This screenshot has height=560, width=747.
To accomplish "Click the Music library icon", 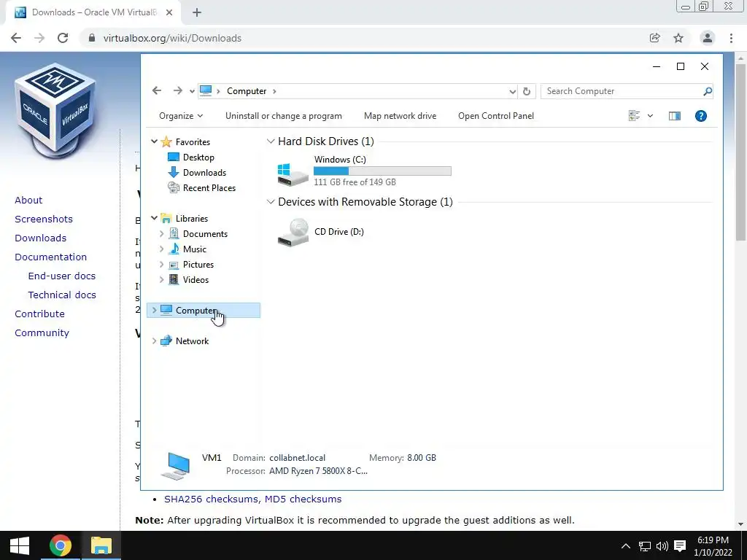I will [x=174, y=249].
